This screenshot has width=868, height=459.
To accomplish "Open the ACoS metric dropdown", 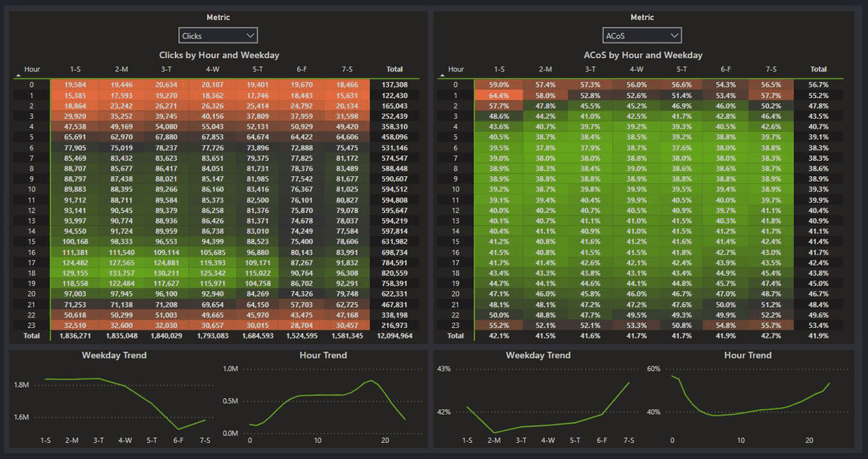I will 642,35.
